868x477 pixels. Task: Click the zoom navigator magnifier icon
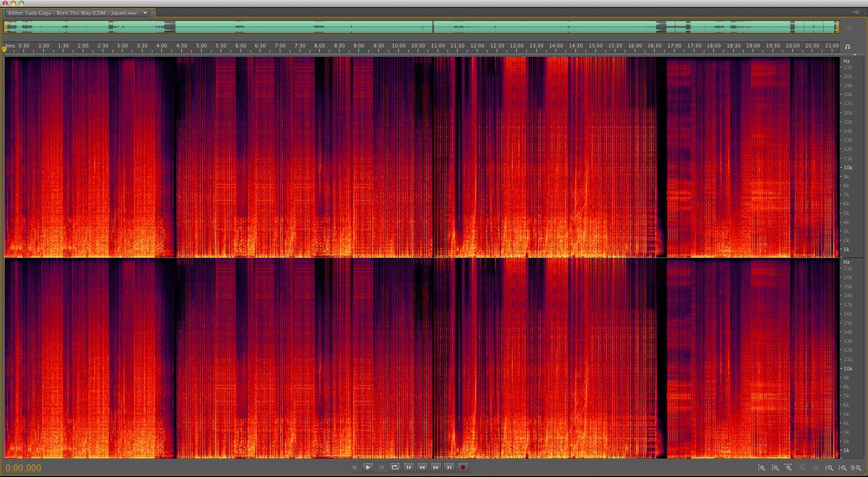[849, 27]
